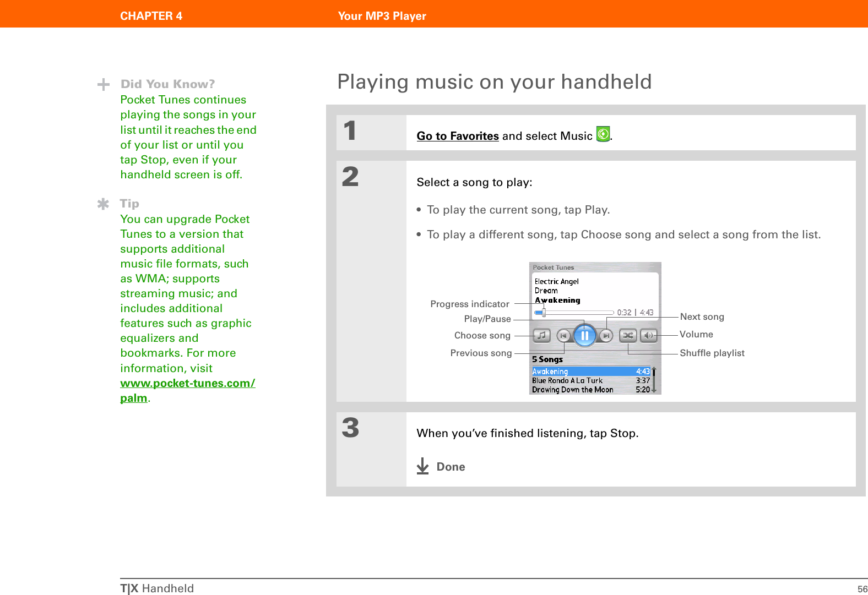The image size is (868, 595).
Task: Tap the blue Play/Pause button
Action: pos(585,335)
